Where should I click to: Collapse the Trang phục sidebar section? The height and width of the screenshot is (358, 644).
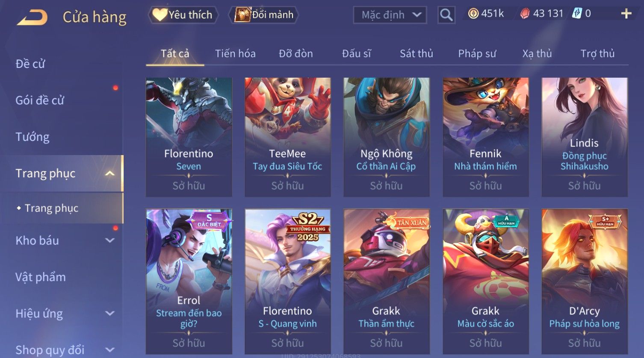tap(110, 173)
